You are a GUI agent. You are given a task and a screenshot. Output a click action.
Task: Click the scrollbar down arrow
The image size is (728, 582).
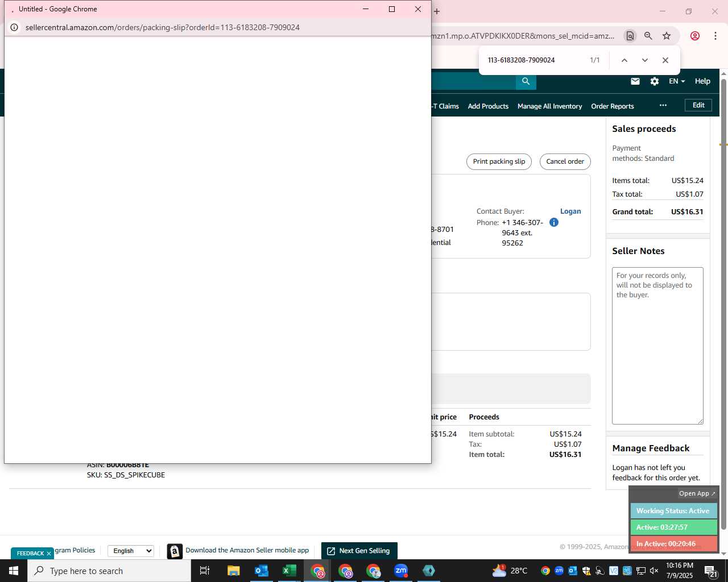click(723, 554)
